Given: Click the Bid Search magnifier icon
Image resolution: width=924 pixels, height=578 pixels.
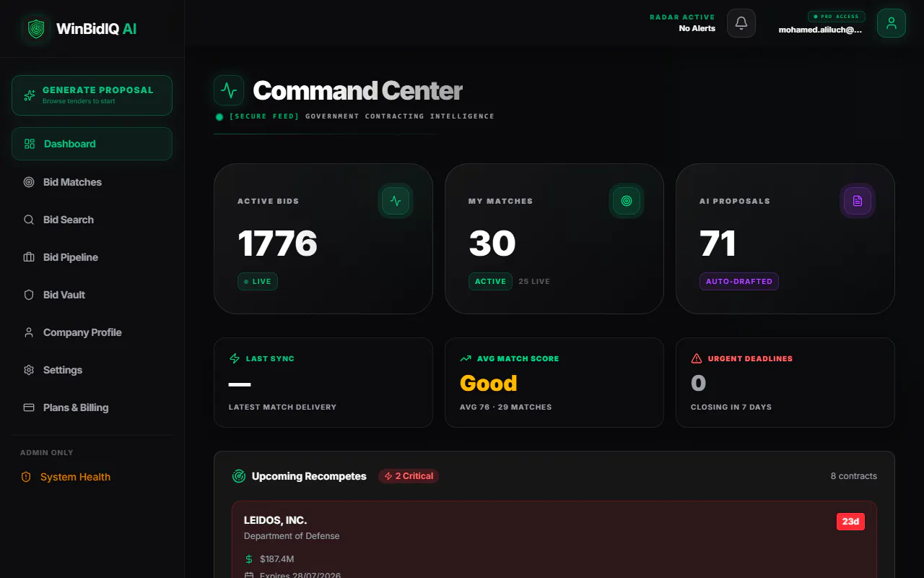Looking at the screenshot, I should 29,220.
